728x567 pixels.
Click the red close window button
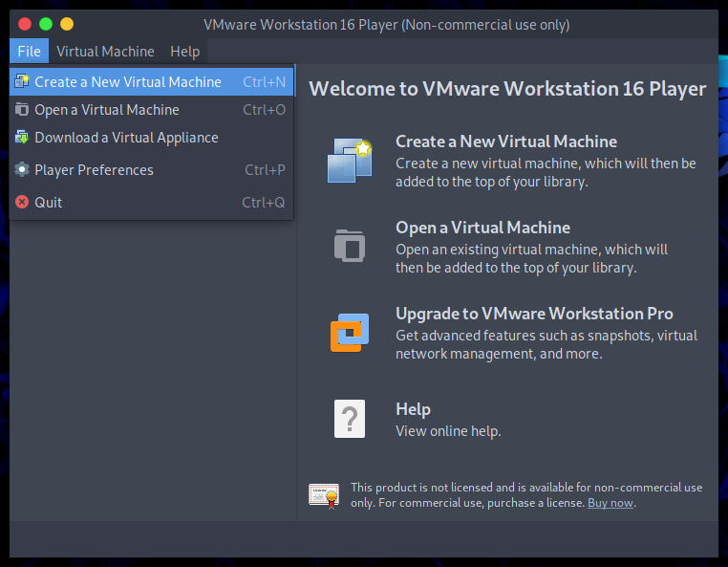(25, 24)
